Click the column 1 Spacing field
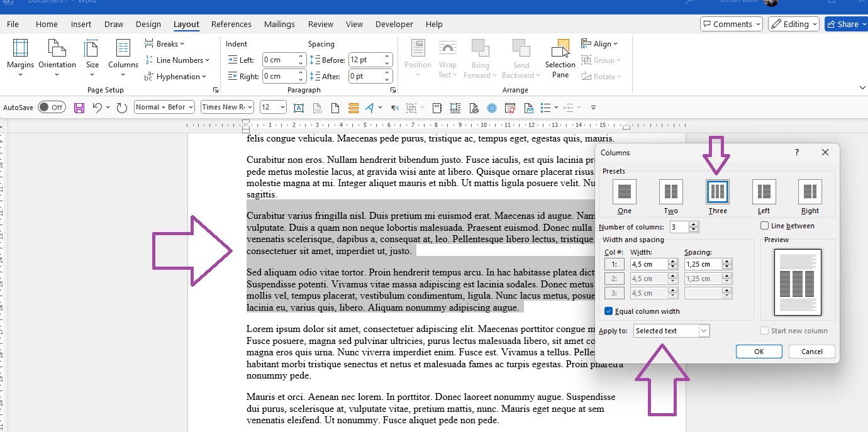The height and width of the screenshot is (432, 868). point(703,264)
